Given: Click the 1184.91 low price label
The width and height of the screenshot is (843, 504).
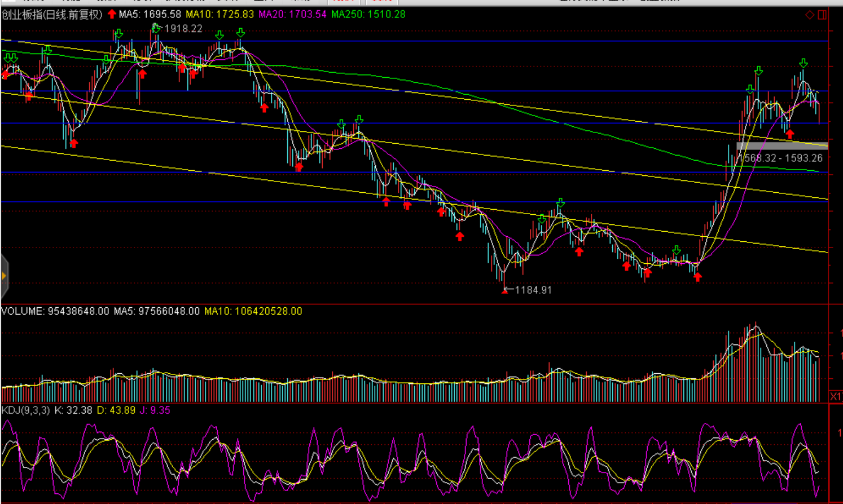Looking at the screenshot, I should (x=533, y=290).
